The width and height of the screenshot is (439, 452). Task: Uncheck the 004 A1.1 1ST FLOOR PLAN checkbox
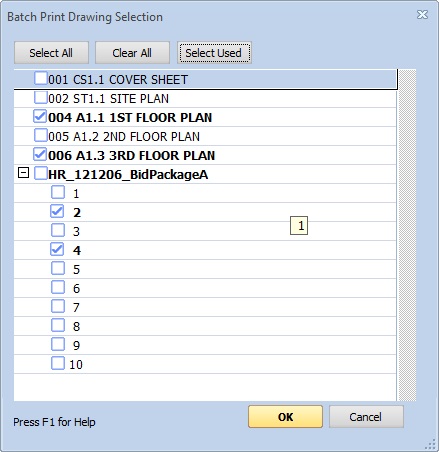click(40, 117)
